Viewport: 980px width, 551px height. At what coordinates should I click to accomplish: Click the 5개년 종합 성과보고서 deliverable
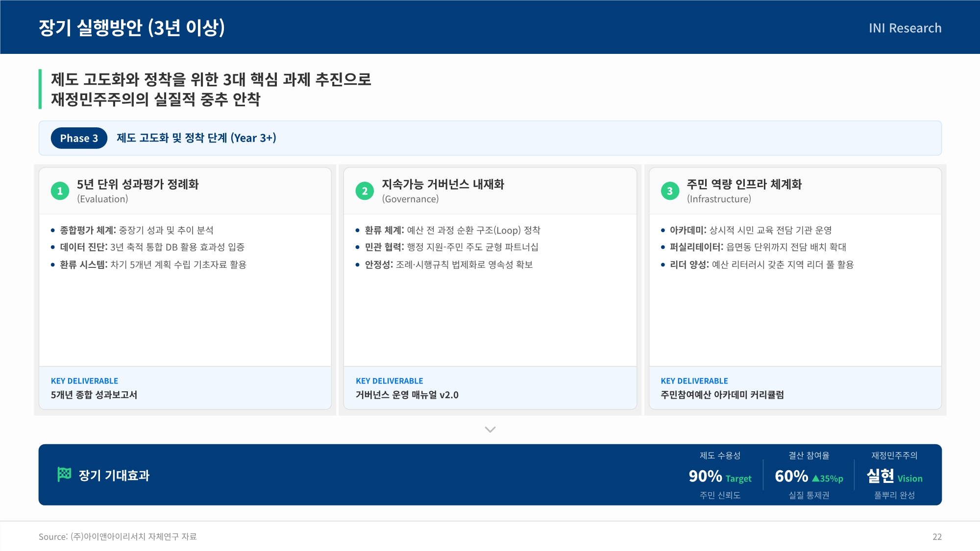(x=94, y=395)
